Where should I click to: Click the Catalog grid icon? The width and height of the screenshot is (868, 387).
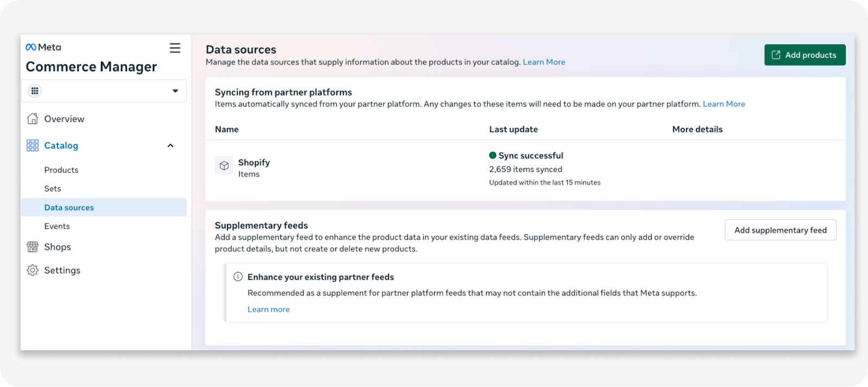[x=33, y=145]
